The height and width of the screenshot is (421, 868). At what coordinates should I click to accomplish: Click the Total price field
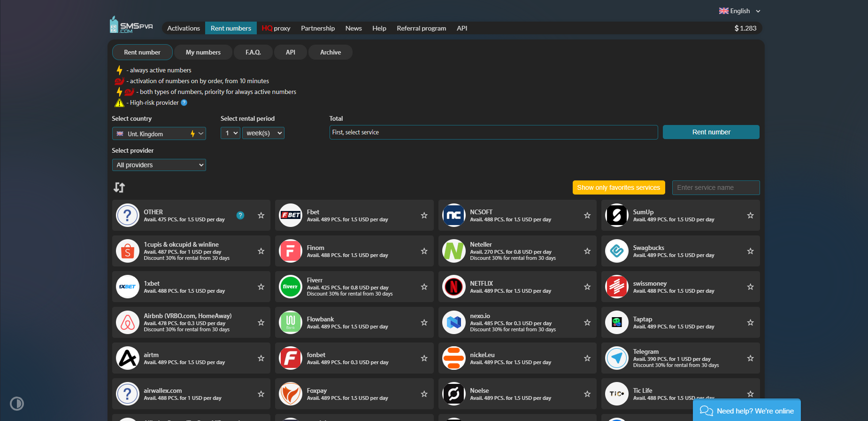493,132
